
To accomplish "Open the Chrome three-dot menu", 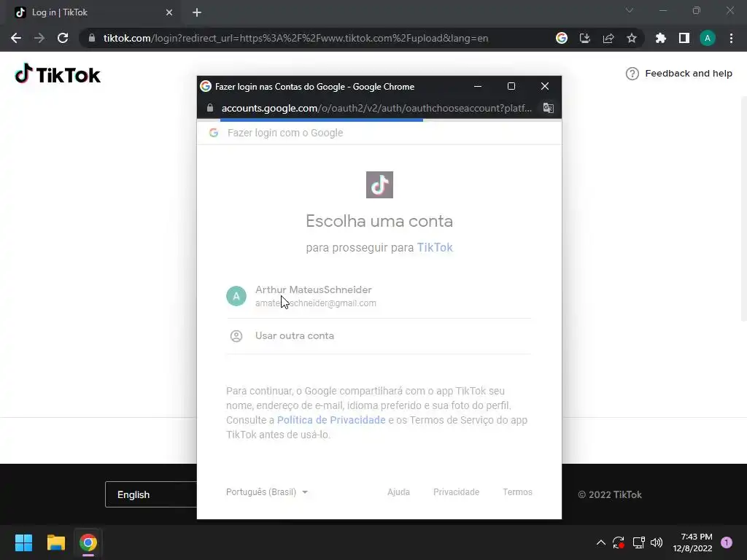I will 731,38.
